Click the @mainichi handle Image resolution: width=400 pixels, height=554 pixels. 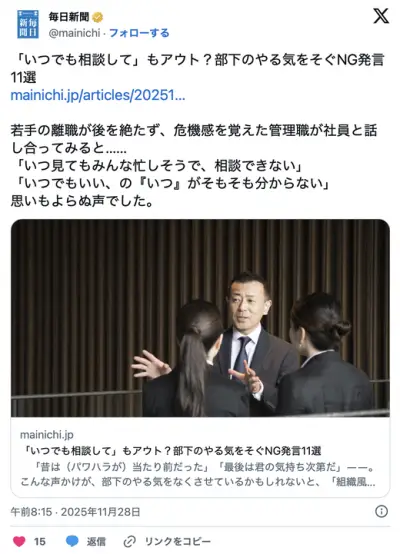75,33
